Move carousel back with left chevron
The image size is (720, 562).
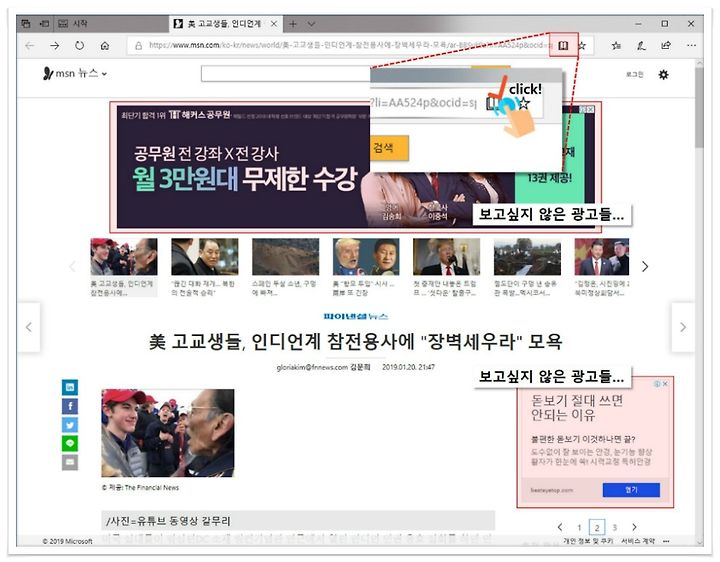(x=72, y=266)
